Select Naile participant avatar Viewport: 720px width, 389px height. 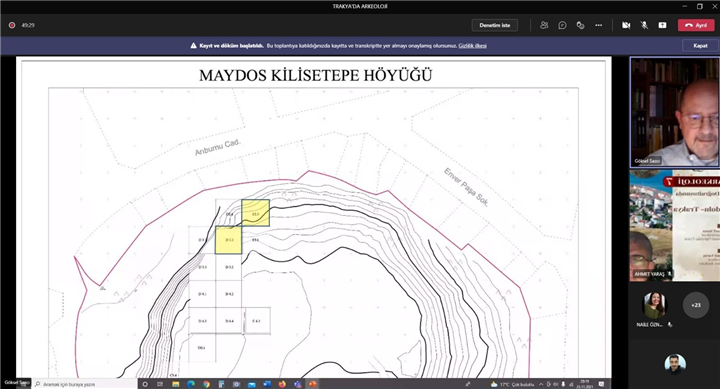pos(654,305)
